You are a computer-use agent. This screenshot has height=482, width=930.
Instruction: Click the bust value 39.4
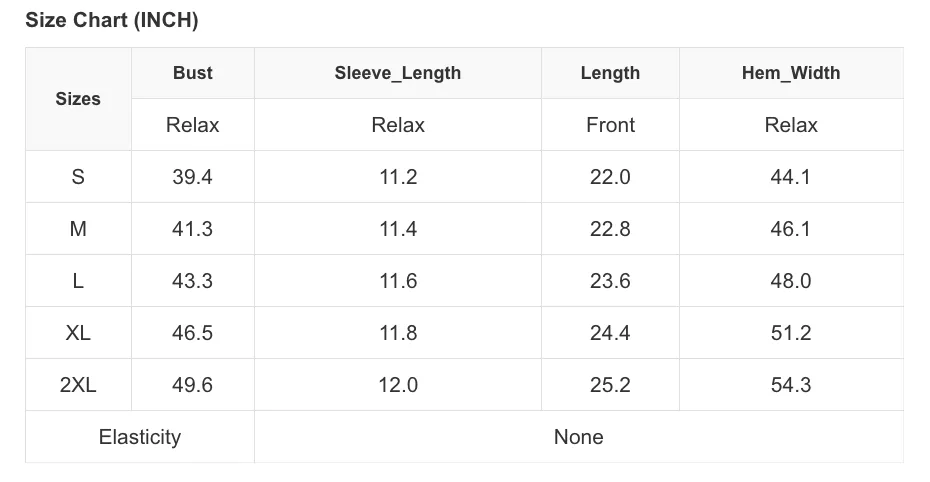coord(193,177)
